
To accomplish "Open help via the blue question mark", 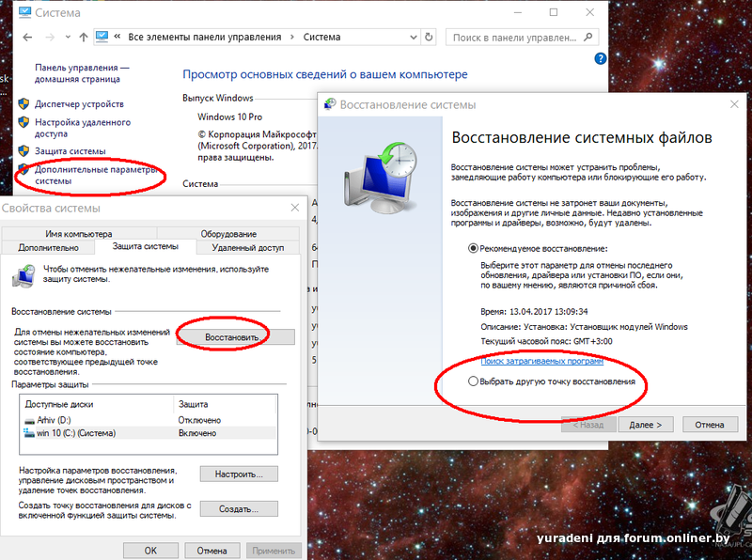I will 600,58.
